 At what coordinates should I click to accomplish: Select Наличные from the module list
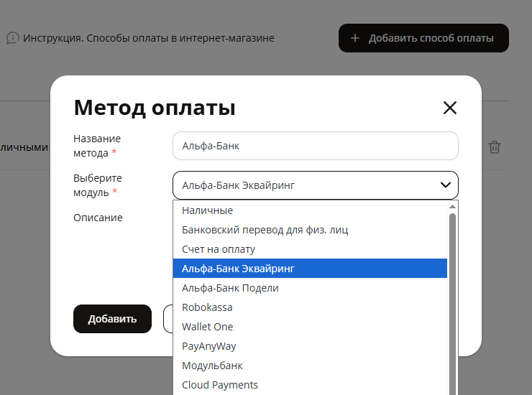pos(310,210)
